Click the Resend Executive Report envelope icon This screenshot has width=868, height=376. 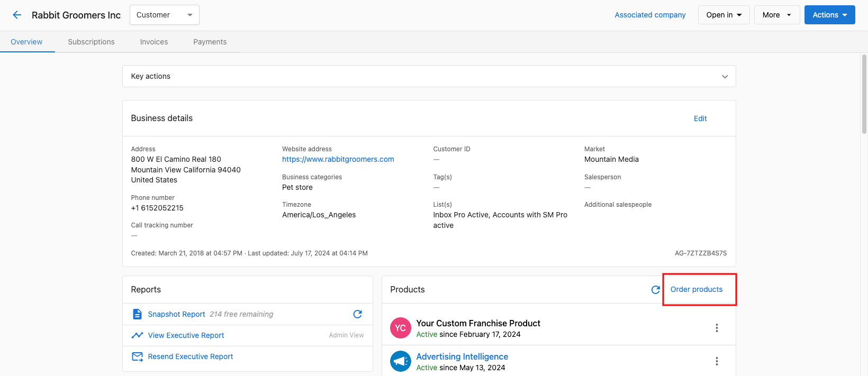pos(137,356)
